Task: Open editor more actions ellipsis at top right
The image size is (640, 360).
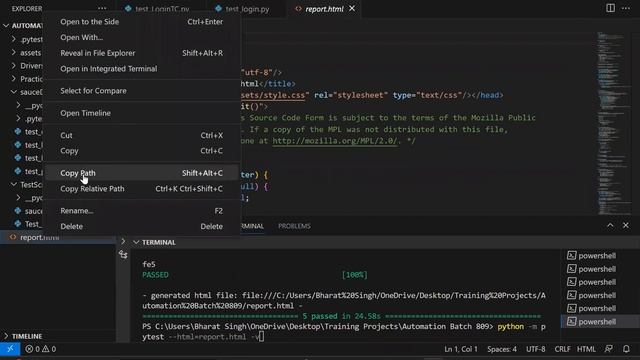Action: pos(626,8)
